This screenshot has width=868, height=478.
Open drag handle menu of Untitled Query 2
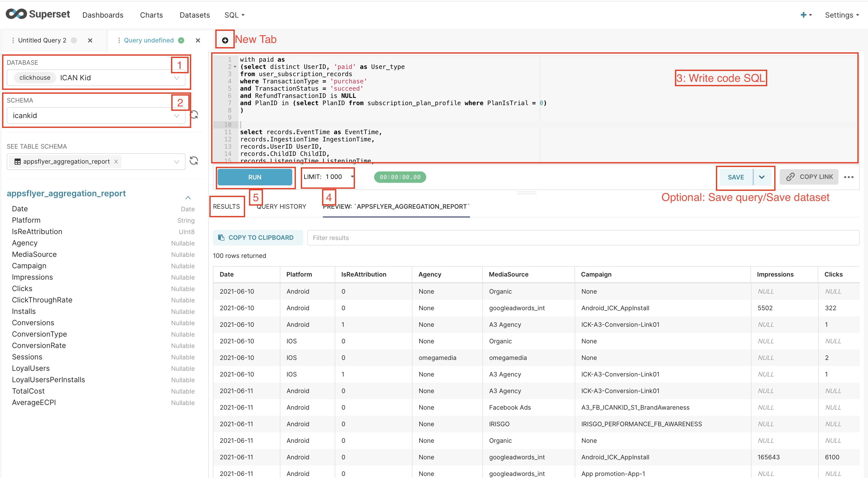click(x=13, y=40)
